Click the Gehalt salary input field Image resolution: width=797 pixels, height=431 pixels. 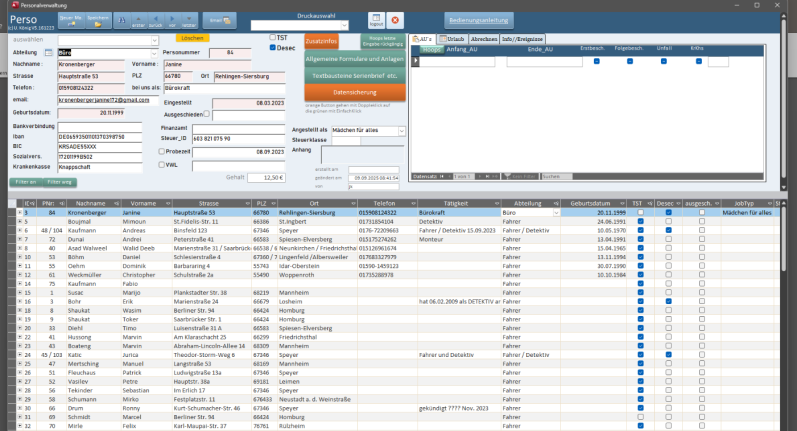point(266,177)
